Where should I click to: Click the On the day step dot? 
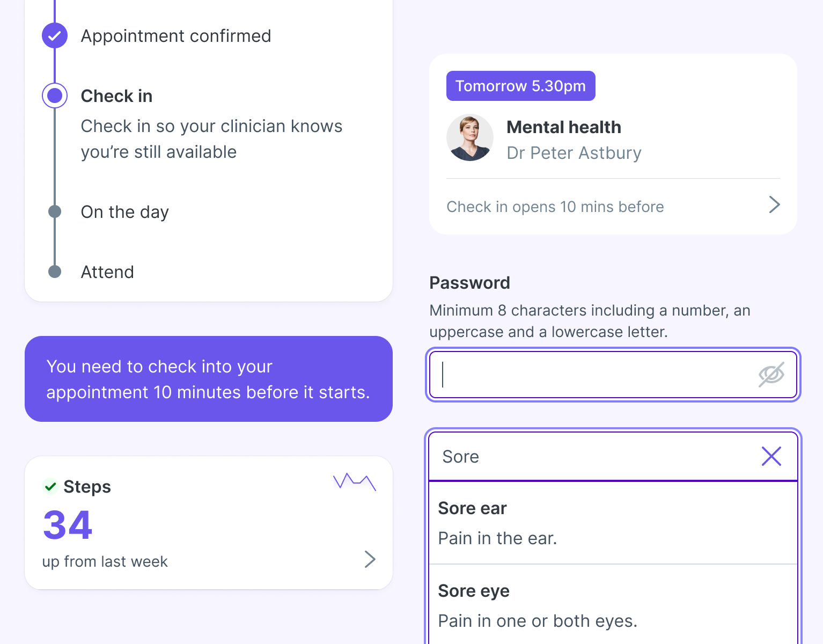[55, 211]
